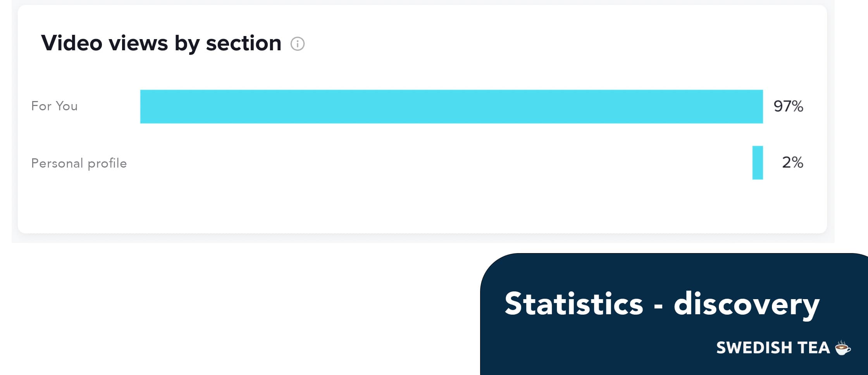Click the 2% value
The image size is (868, 375).
(x=792, y=163)
